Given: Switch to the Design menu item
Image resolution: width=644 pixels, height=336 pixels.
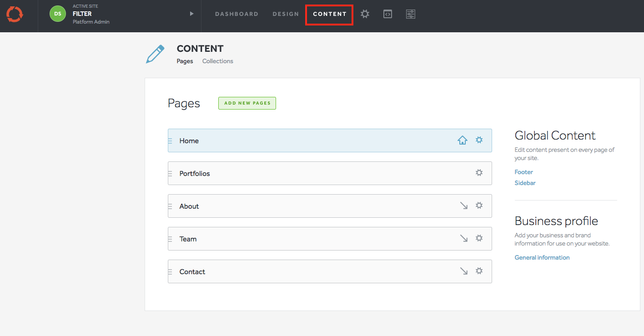Looking at the screenshot, I should pos(286,14).
